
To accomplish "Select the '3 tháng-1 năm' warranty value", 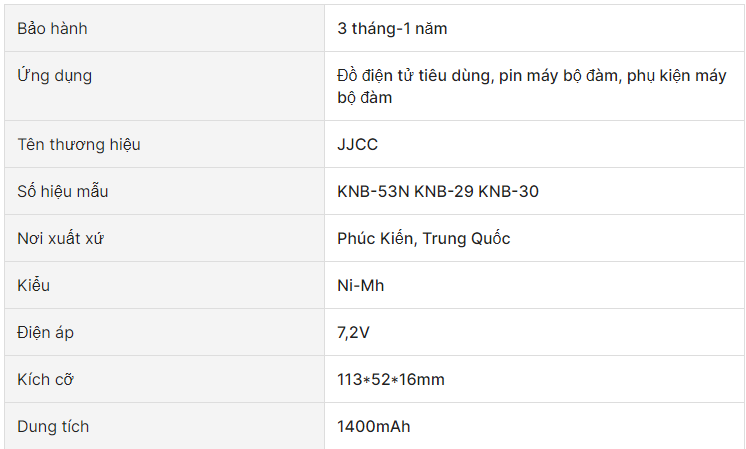I will [x=392, y=29].
